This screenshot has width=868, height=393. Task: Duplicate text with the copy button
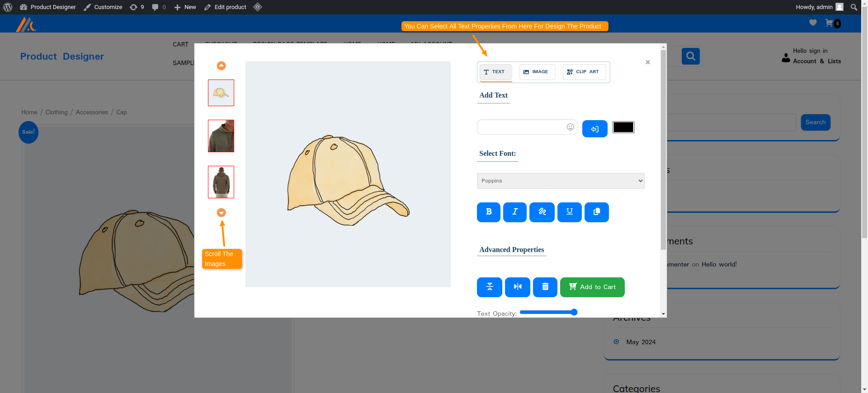point(596,212)
